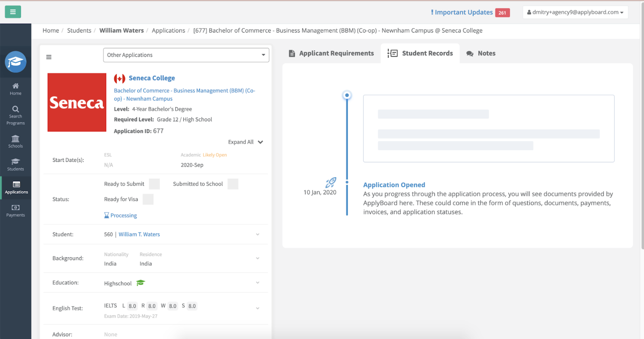Viewport: 644px width, 339px height.
Task: Open Seneca College link
Action: click(x=152, y=78)
